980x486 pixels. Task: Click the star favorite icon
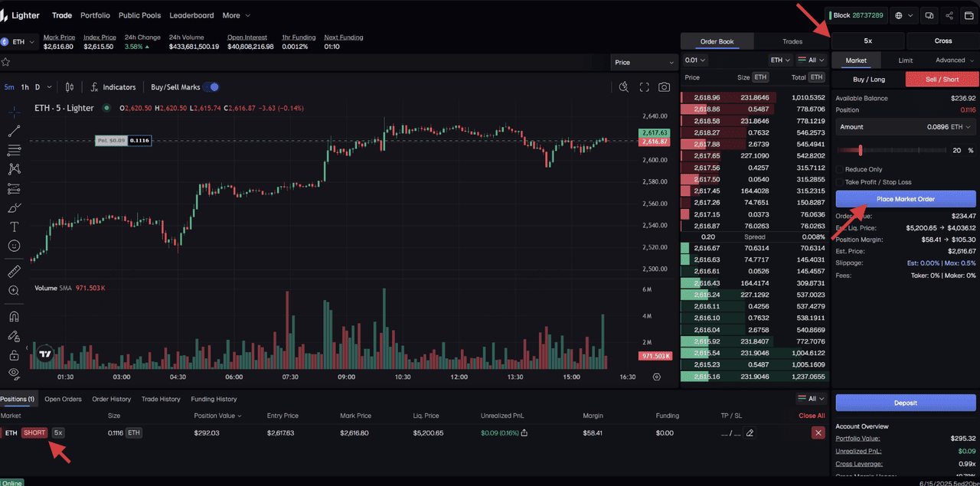(5, 62)
